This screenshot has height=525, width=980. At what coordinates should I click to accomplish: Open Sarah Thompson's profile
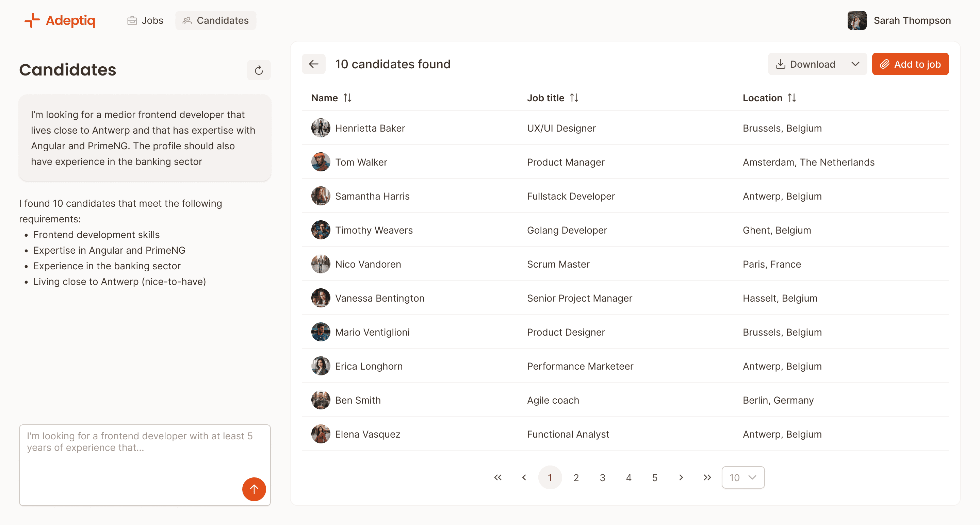coord(900,20)
